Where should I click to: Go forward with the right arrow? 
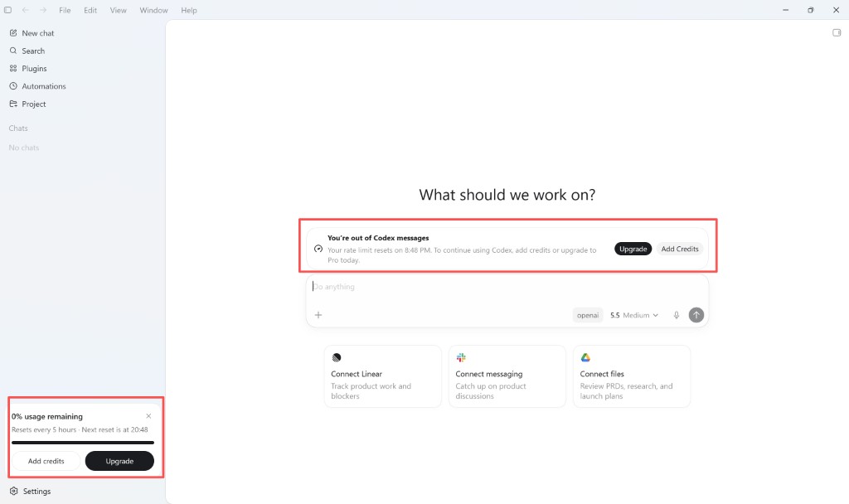[x=43, y=10]
